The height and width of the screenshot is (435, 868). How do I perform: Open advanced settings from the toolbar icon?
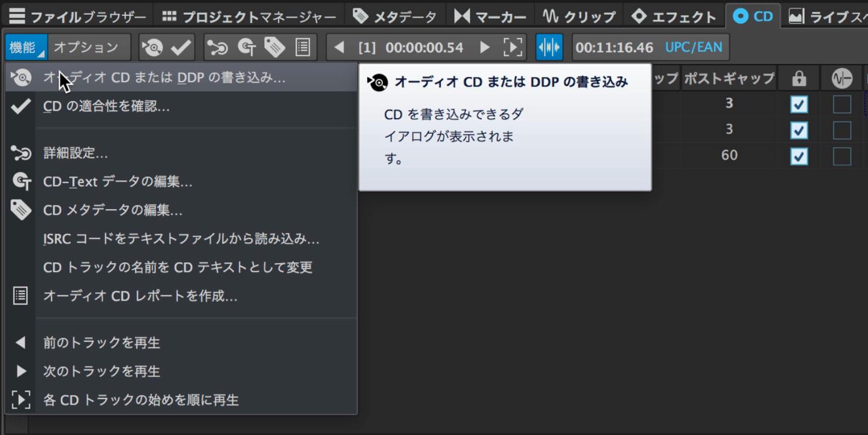click(218, 48)
